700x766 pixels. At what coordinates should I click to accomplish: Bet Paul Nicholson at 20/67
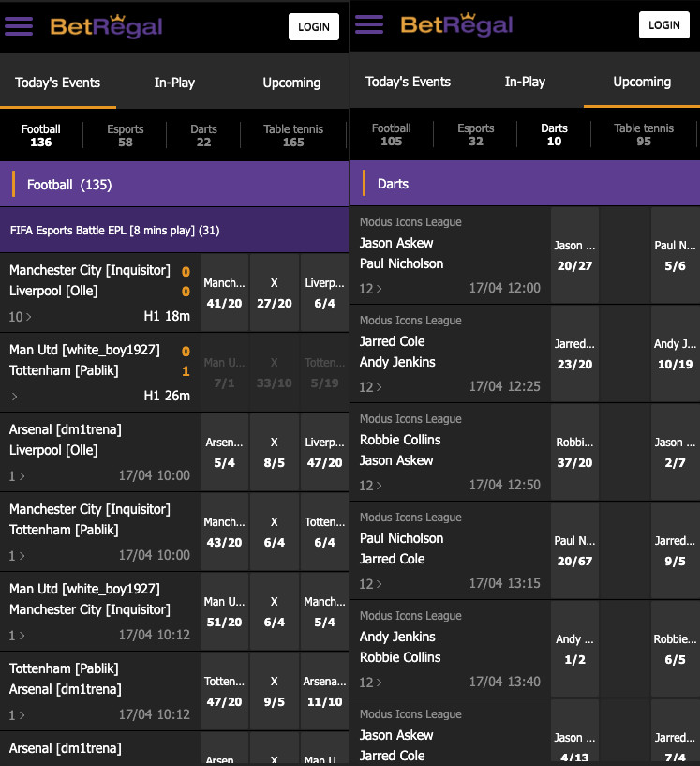[575, 550]
